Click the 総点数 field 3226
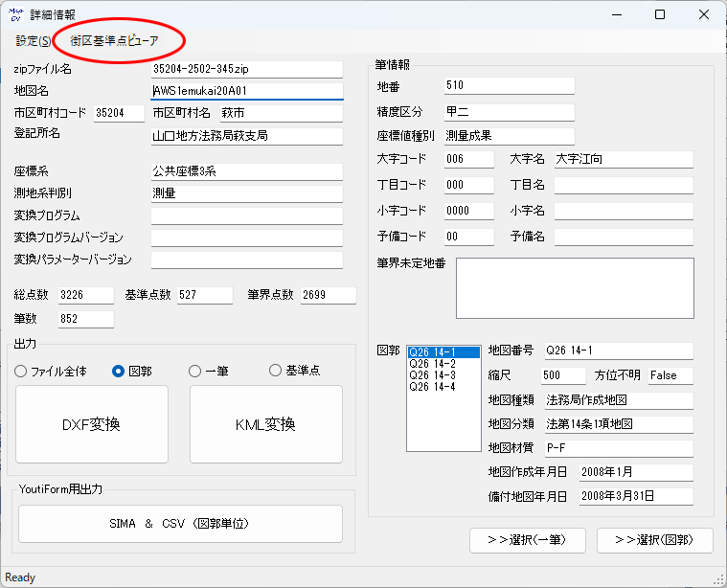The width and height of the screenshot is (727, 588). pyautogui.click(x=86, y=295)
